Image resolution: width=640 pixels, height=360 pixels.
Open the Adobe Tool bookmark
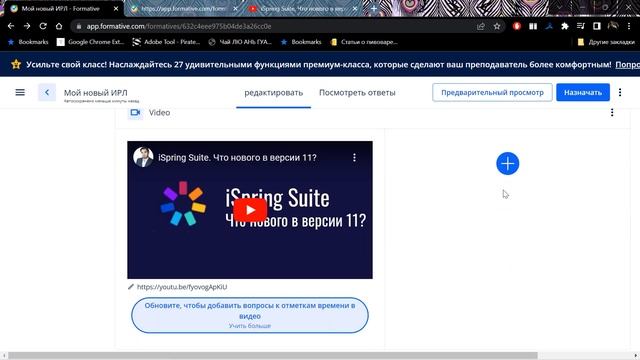[x=166, y=42]
